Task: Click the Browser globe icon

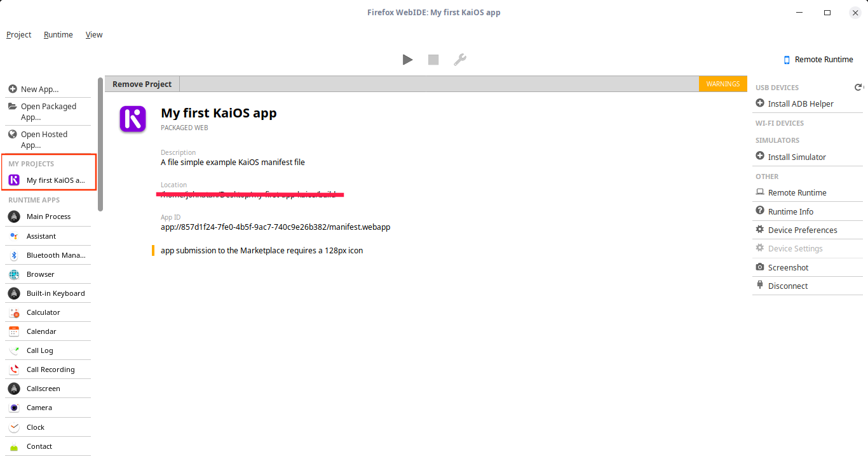Action: [14, 274]
